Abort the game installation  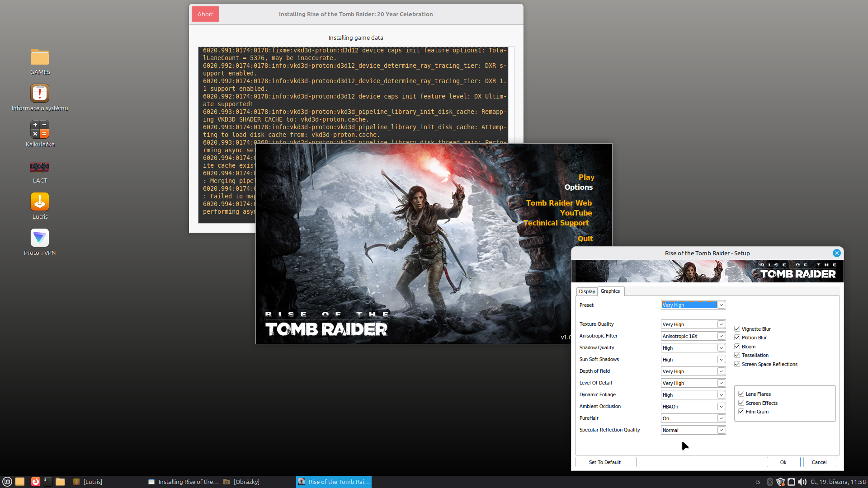click(x=205, y=14)
